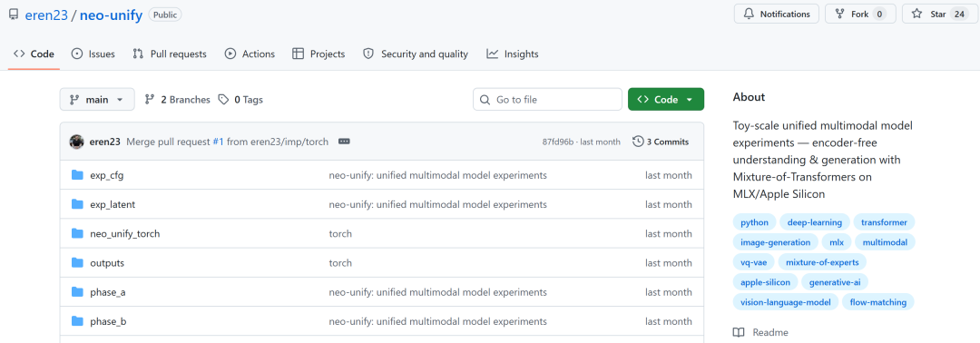This screenshot has height=343, width=980.
Task: Select the vision-language-model topic tag
Action: pos(786,302)
